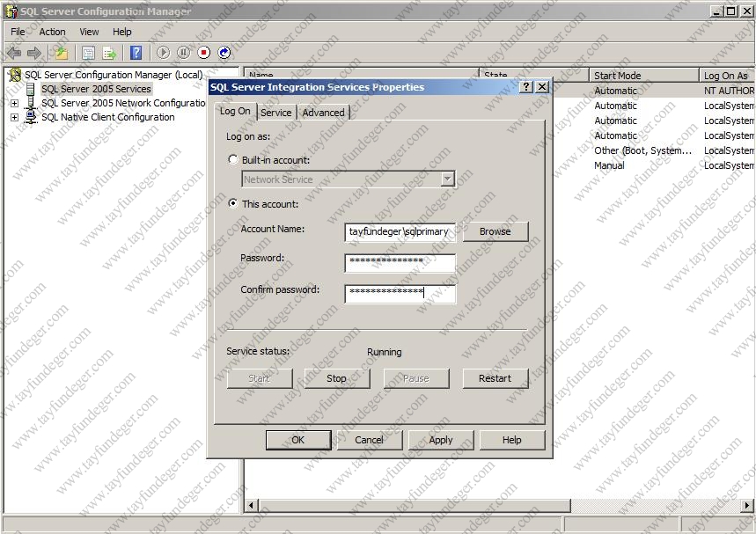Click the SQL Server Configuration Manager root icon

[x=15, y=75]
